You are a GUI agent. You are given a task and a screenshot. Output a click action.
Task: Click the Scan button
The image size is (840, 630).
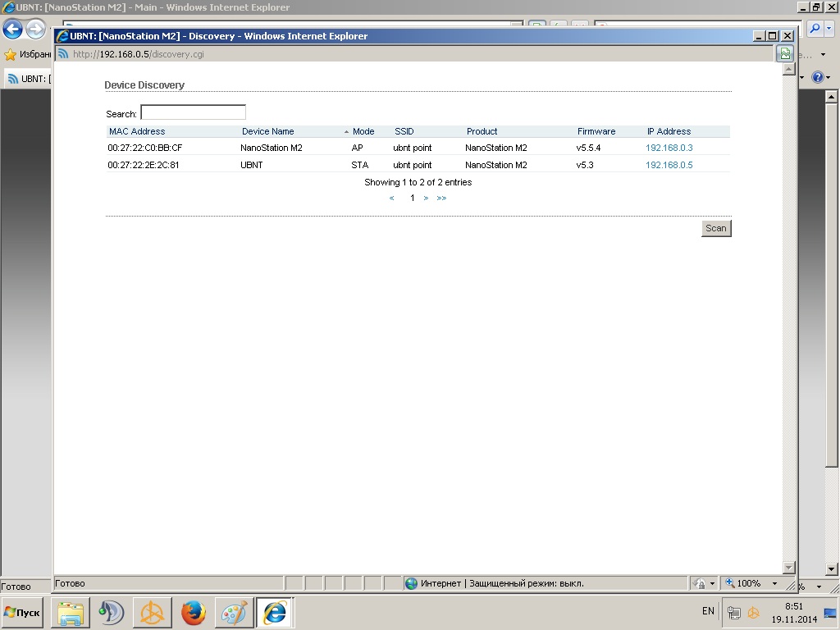click(715, 228)
